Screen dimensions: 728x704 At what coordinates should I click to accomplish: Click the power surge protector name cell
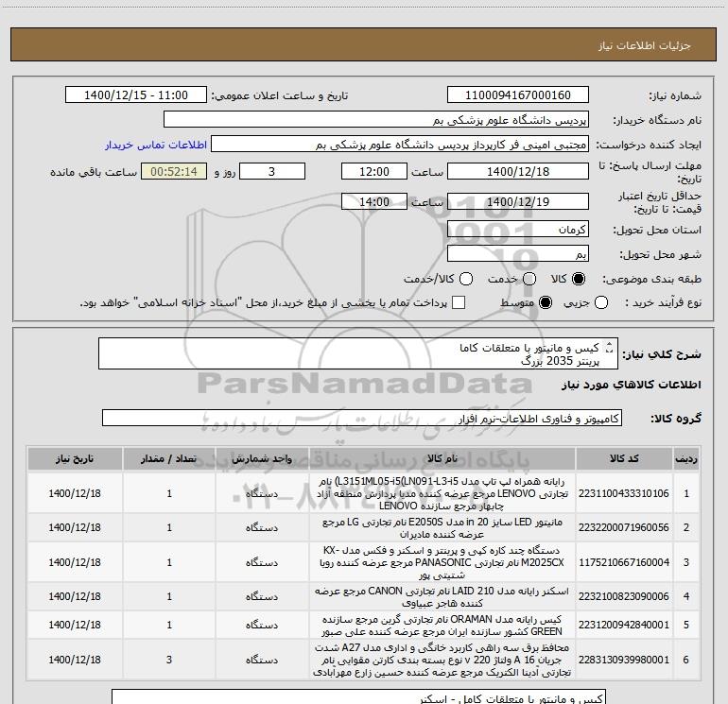click(x=442, y=660)
